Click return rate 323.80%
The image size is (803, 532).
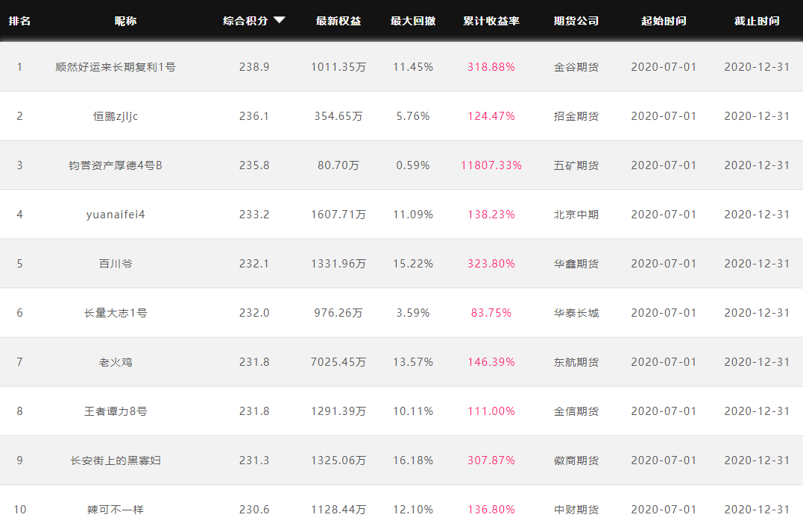pos(491,264)
